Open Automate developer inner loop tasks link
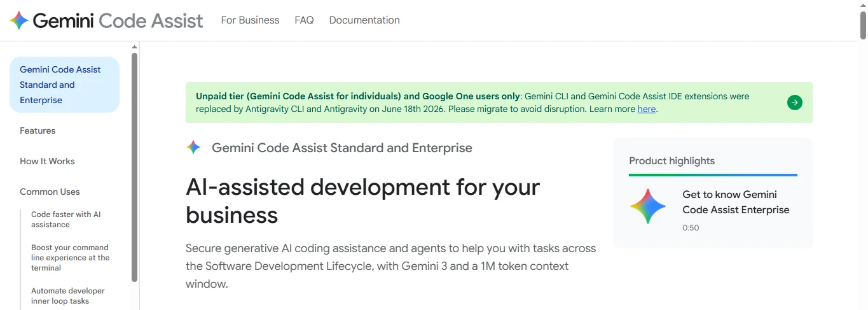Viewport: 868px width, 310px height. click(68, 296)
